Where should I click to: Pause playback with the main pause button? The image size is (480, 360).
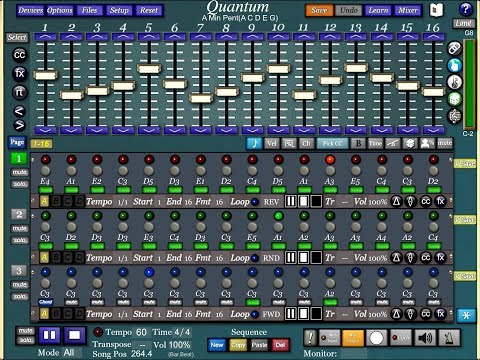(50, 335)
